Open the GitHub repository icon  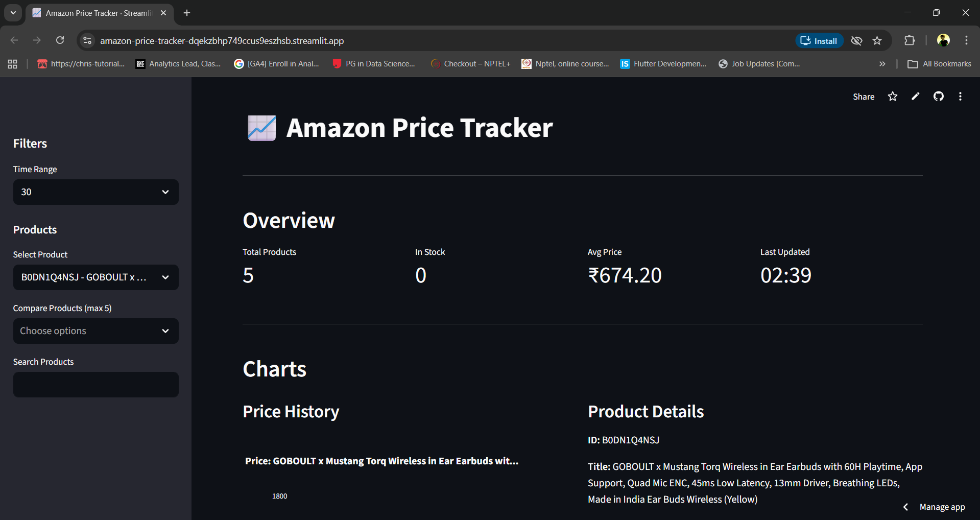pyautogui.click(x=939, y=96)
